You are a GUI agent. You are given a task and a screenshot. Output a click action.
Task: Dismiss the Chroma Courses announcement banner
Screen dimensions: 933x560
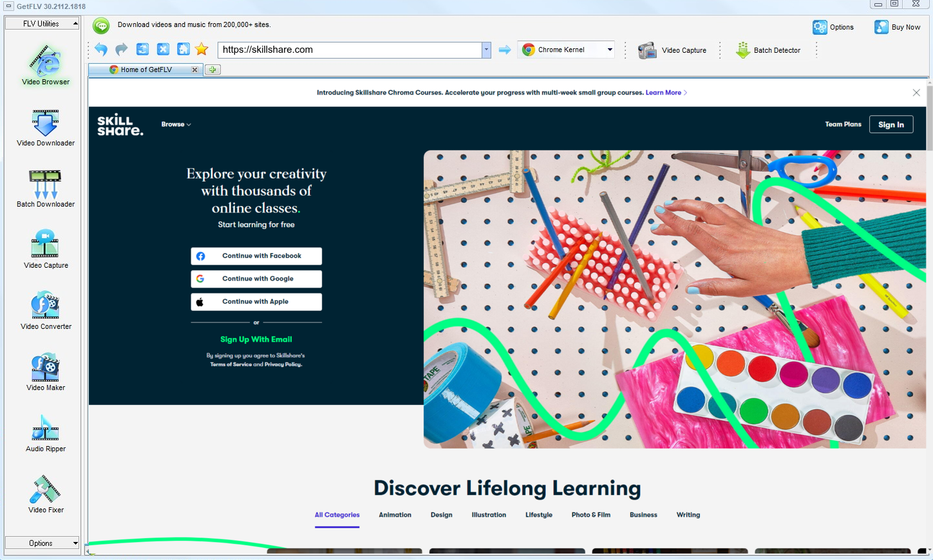pos(916,93)
